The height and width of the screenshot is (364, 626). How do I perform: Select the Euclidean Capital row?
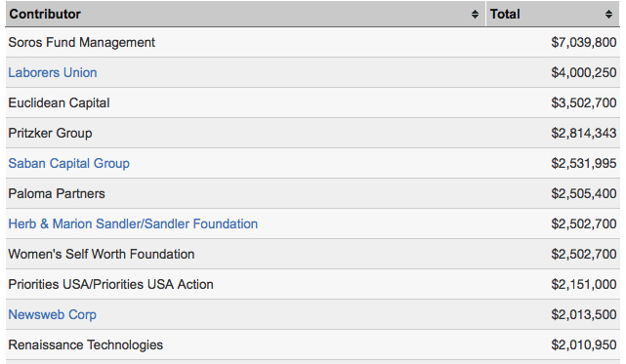(313, 103)
